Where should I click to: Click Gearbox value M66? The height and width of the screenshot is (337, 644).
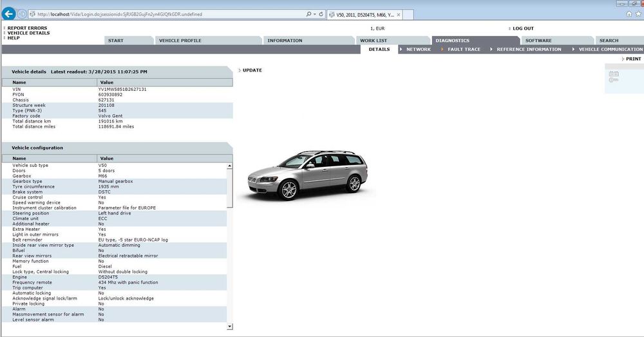102,176
